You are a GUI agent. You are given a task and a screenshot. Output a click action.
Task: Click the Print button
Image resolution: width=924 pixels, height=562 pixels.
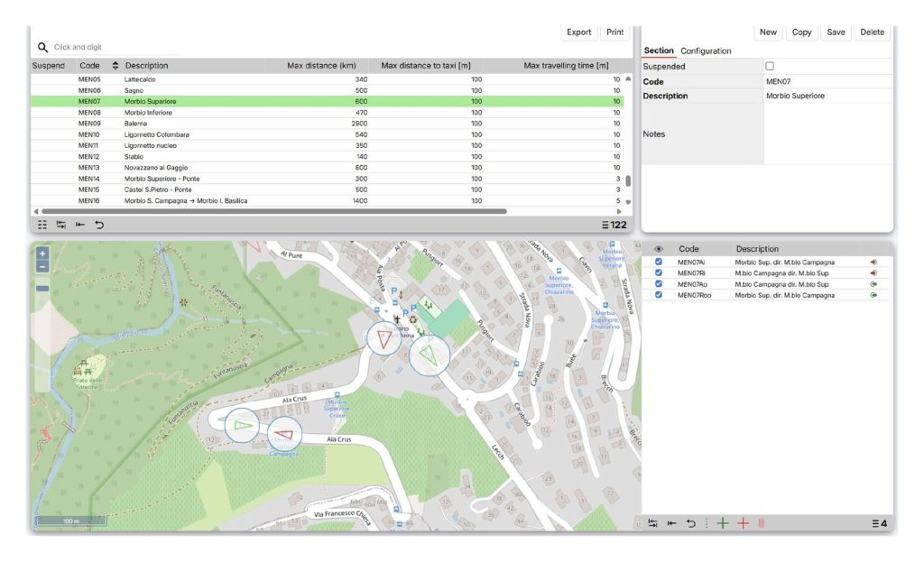(614, 32)
